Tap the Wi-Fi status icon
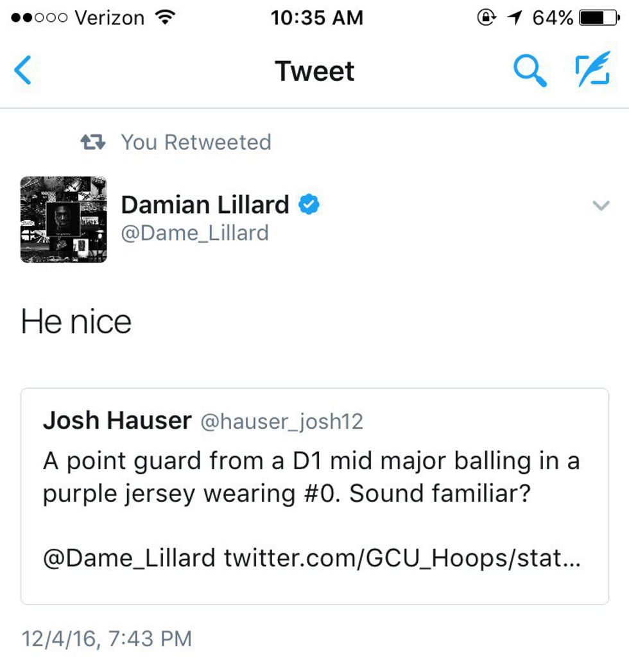This screenshot has height=672, width=629. (x=166, y=18)
